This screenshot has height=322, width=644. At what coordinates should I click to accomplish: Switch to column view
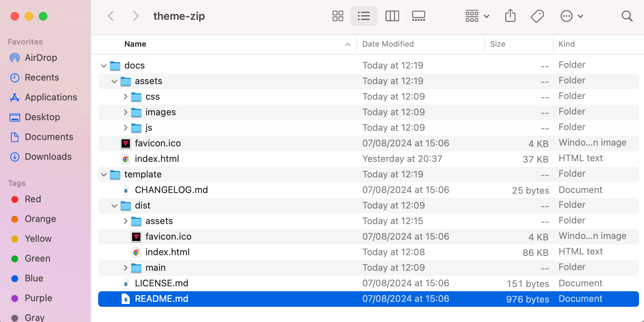coord(392,16)
